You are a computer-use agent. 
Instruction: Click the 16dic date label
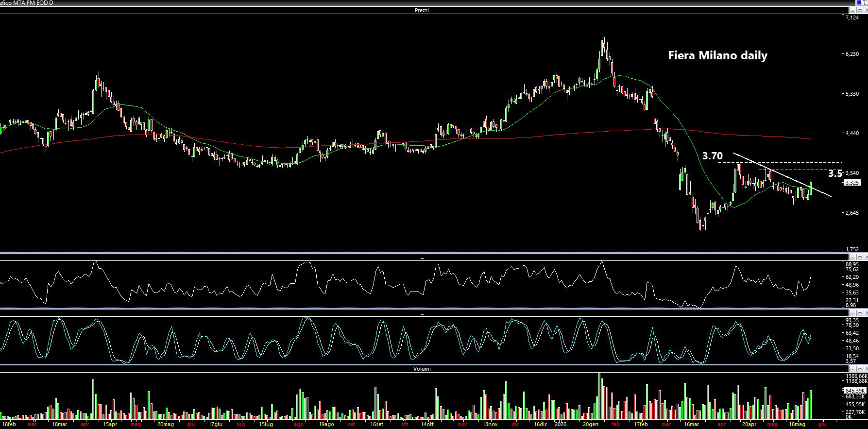(x=541, y=425)
